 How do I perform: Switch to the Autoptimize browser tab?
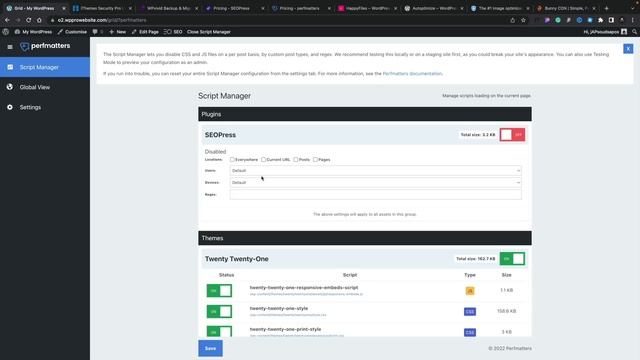pos(433,8)
